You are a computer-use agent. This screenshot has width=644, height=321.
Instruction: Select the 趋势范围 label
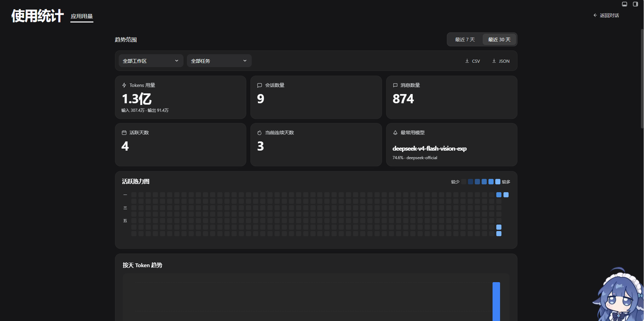pyautogui.click(x=126, y=40)
